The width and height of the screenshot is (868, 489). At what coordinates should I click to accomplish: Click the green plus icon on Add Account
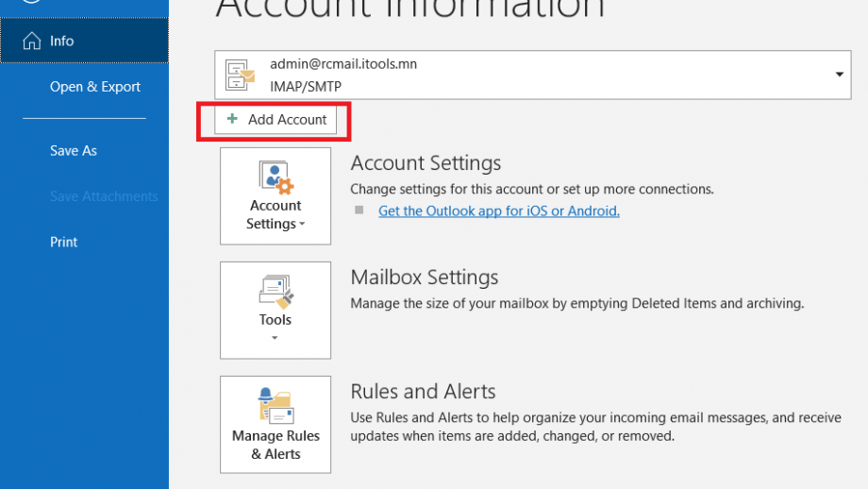tap(232, 119)
